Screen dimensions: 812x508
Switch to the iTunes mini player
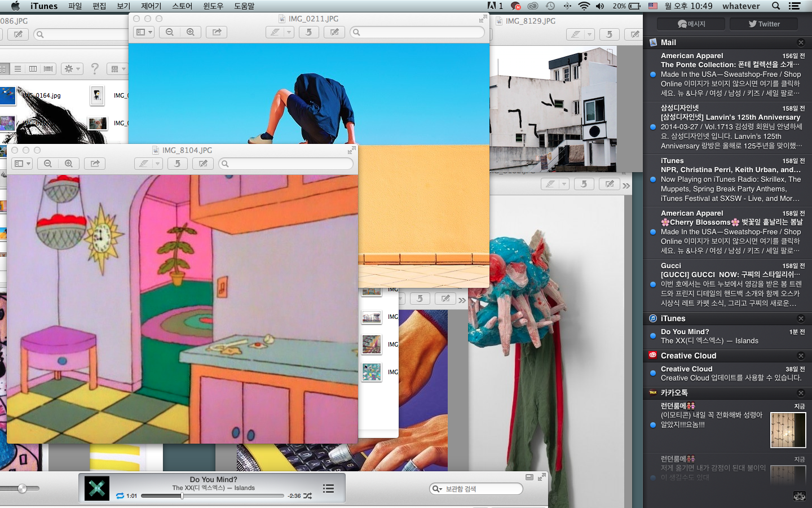coord(529,478)
